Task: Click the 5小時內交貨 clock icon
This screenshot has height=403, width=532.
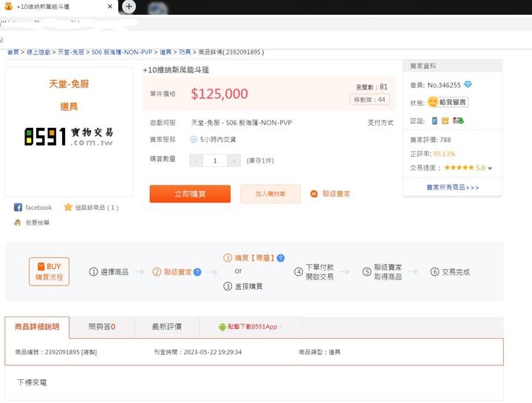Action: (x=194, y=139)
